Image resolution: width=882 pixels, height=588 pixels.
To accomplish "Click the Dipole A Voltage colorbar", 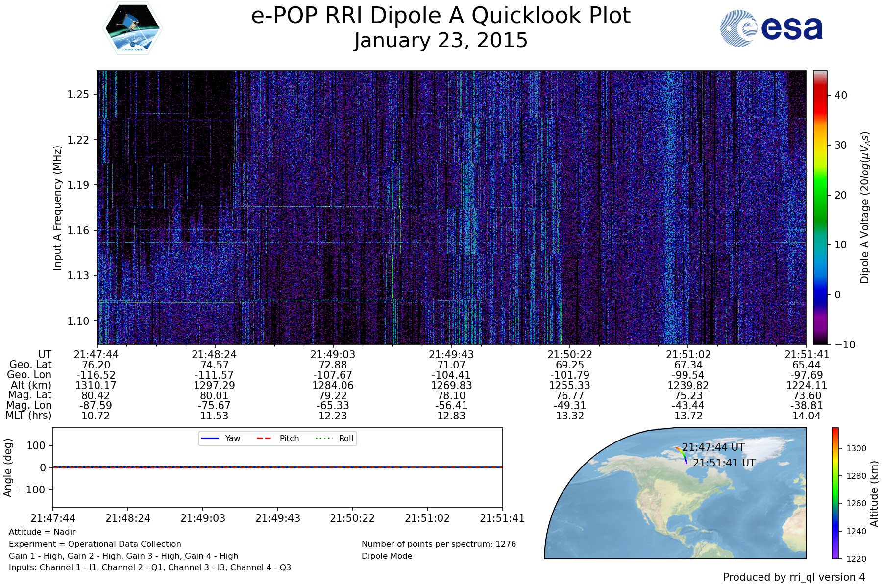I will tap(820, 207).
